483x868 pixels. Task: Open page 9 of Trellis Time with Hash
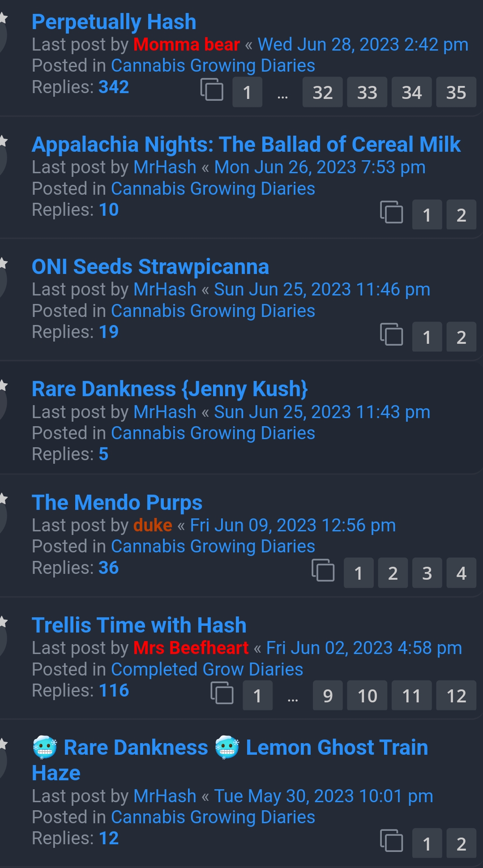[328, 696]
